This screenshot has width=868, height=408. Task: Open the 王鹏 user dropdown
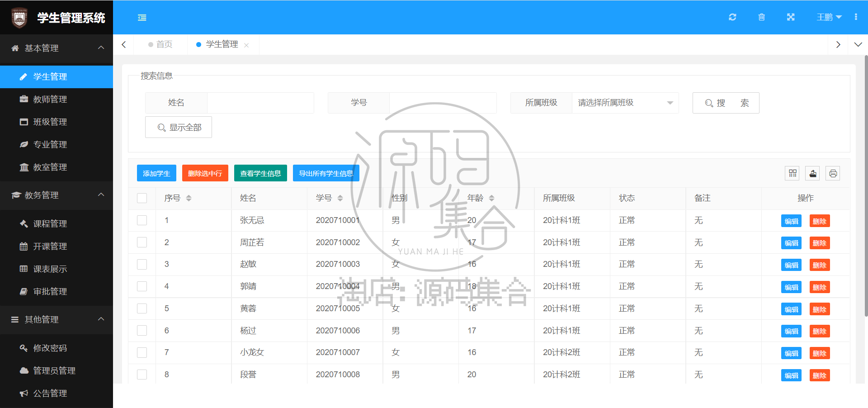(x=829, y=17)
